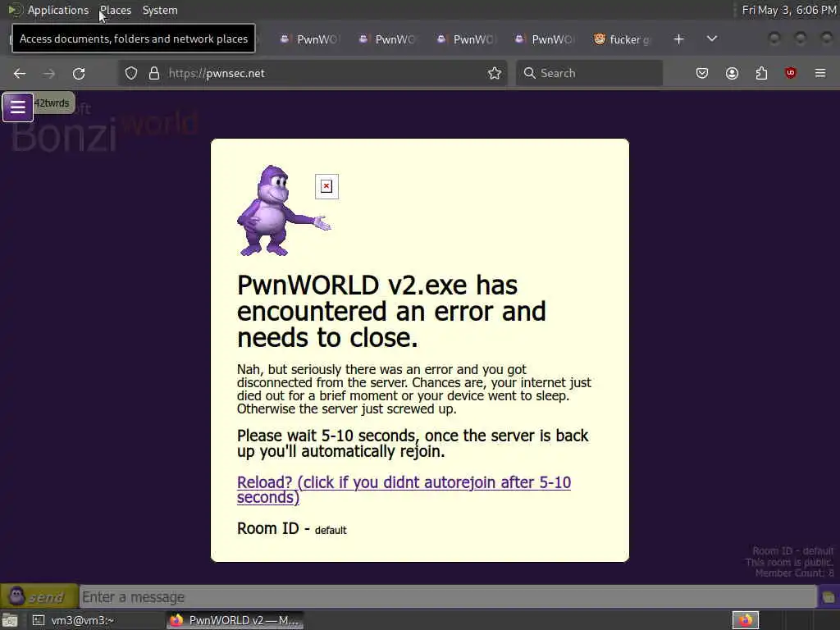The width and height of the screenshot is (840, 630).
Task: Open extensions puzzle icon
Action: 761,73
